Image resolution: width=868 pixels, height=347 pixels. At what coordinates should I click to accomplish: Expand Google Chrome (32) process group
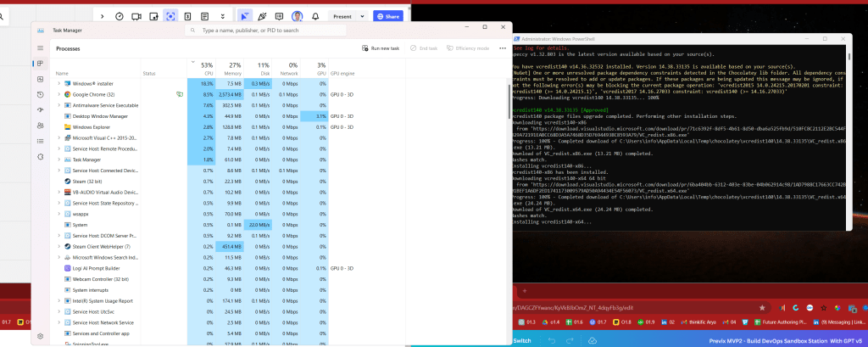point(58,94)
